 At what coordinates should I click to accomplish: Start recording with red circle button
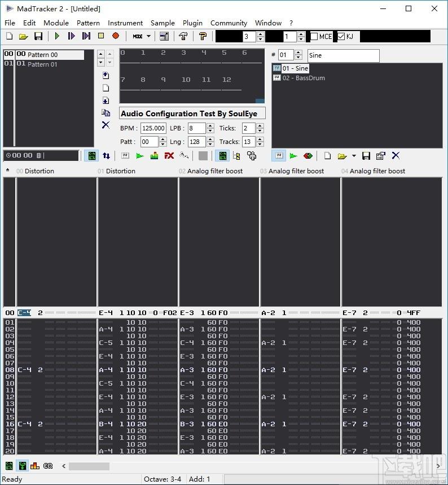click(x=116, y=36)
